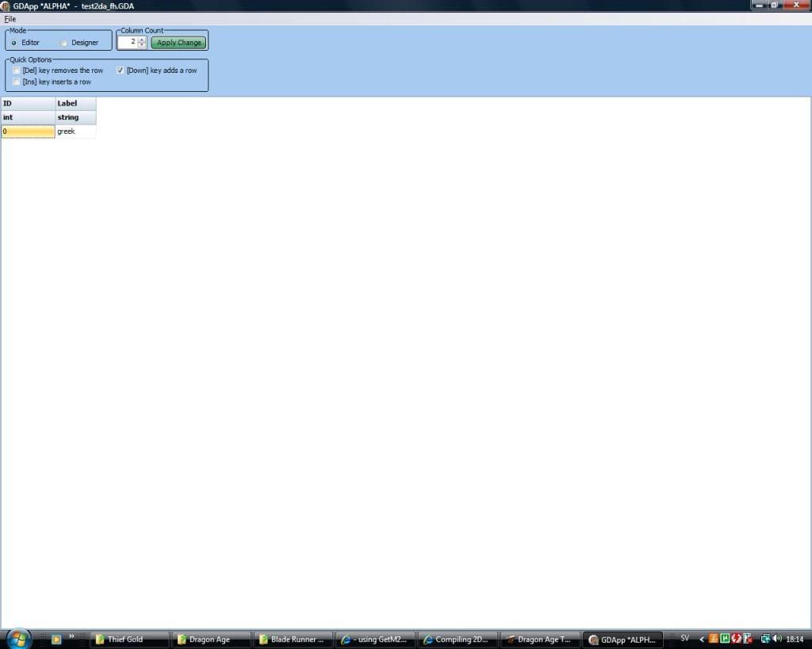The image size is (812, 649).
Task: Click the Label column header
Action: [75, 103]
